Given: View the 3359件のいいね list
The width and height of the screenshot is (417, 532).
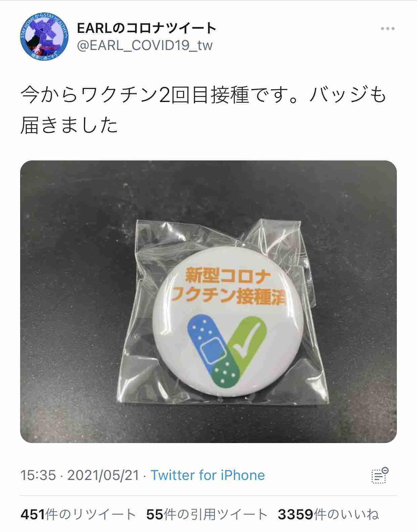Looking at the screenshot, I should [328, 514].
